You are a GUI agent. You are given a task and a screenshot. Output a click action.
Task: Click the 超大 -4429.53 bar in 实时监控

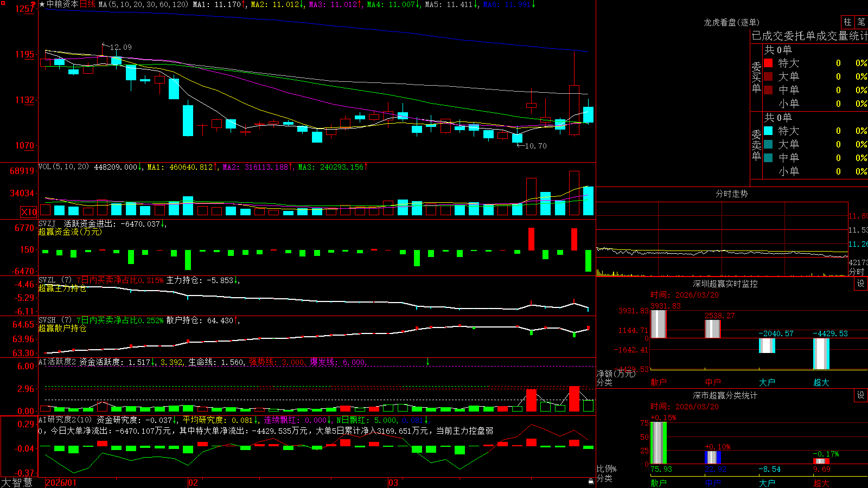[821, 354]
